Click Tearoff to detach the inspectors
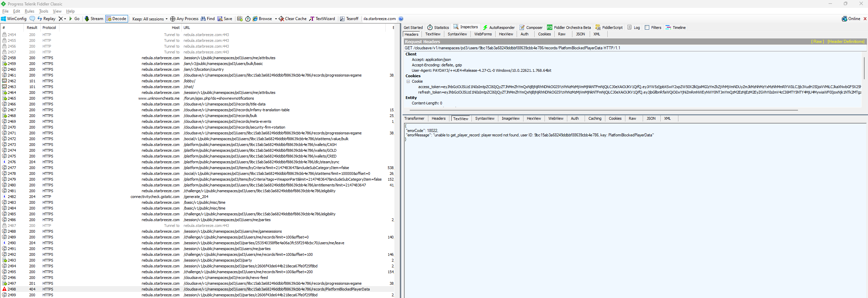This screenshot has height=298, width=868. [x=349, y=19]
